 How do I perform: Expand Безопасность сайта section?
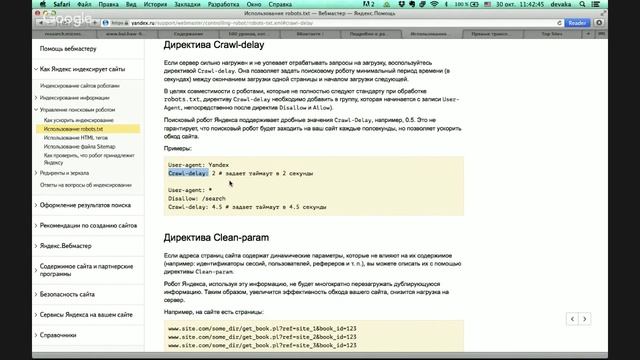tap(36, 294)
